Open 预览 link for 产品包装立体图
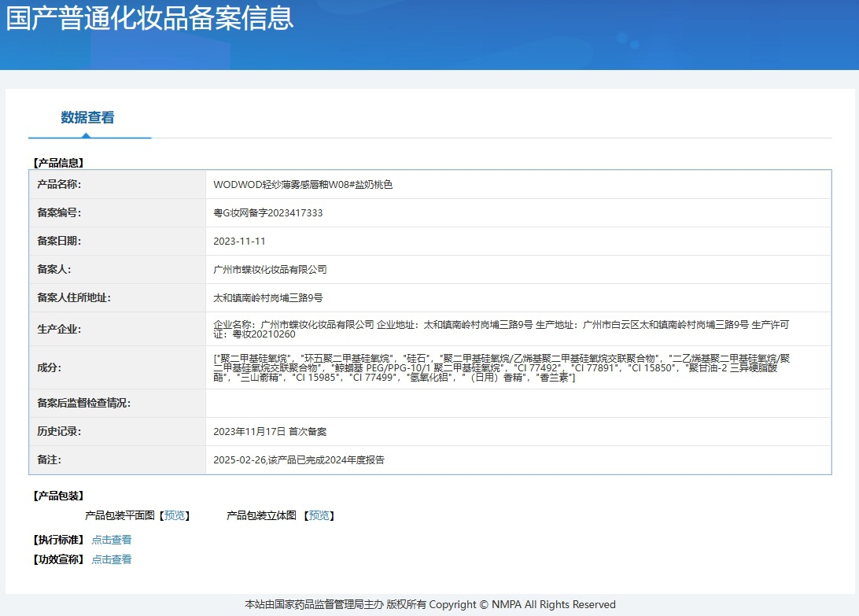Viewport: 859px width, 616px height. 319,516
